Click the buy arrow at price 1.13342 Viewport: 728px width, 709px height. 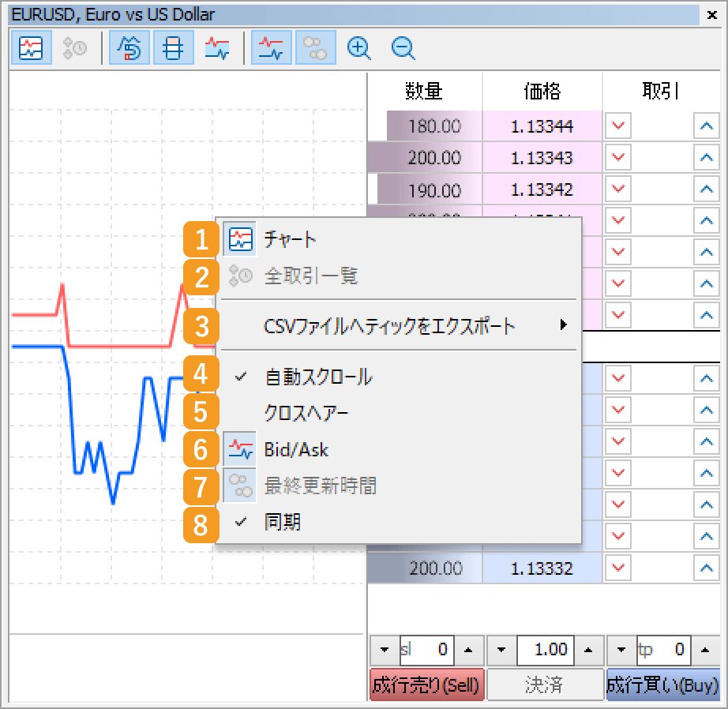706,189
